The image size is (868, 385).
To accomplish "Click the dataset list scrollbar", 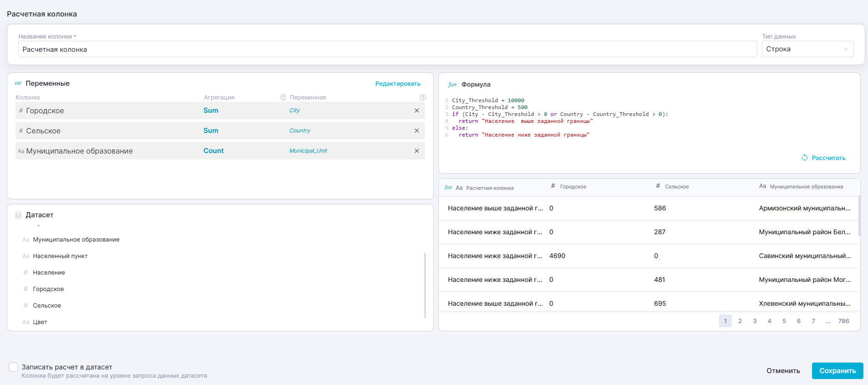I will [x=425, y=284].
